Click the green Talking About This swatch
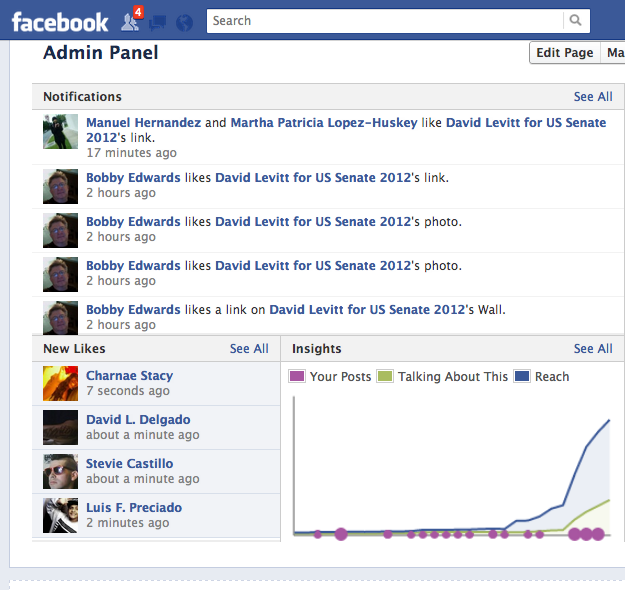625x590 pixels. click(x=385, y=376)
